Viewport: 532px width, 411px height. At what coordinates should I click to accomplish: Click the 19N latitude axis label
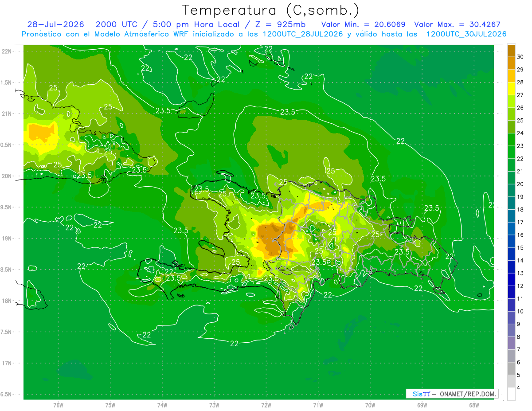pyautogui.click(x=7, y=238)
